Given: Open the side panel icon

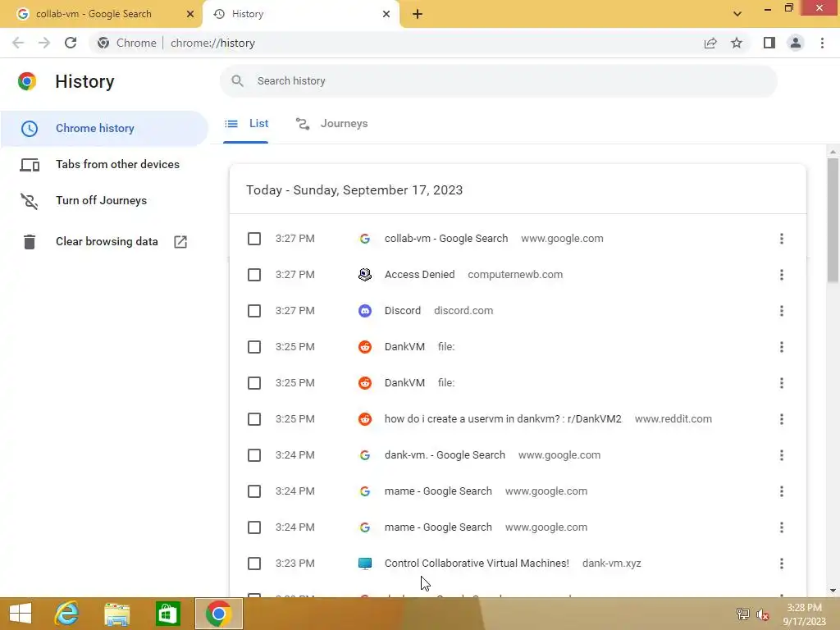Looking at the screenshot, I should [769, 43].
